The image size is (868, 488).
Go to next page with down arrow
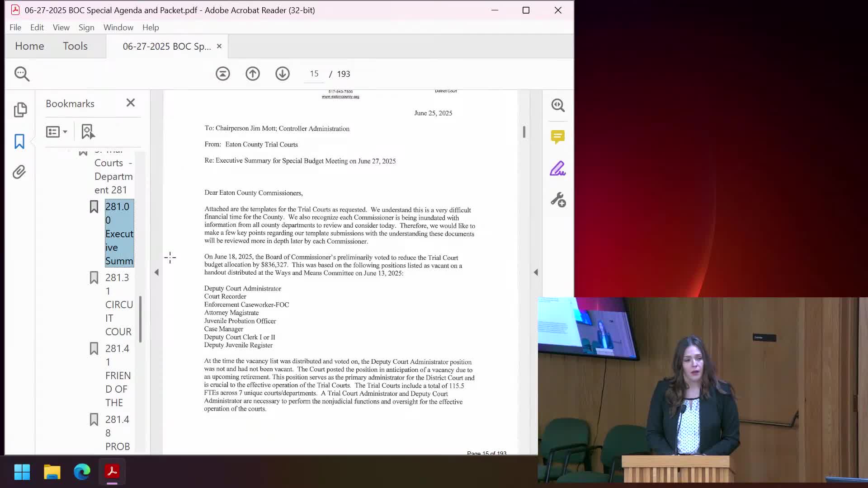283,74
